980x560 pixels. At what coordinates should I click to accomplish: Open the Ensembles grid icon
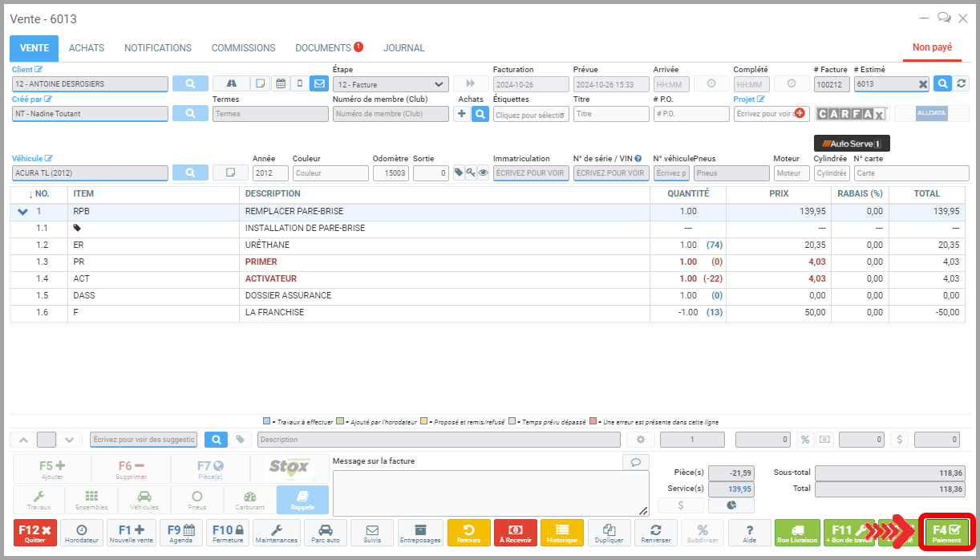pyautogui.click(x=91, y=500)
